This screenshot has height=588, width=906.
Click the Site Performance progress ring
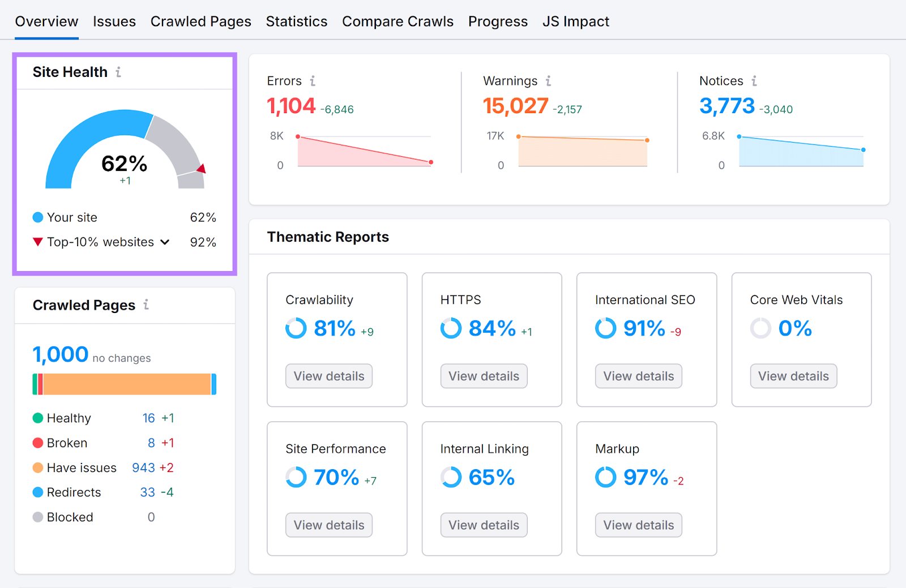296,477
